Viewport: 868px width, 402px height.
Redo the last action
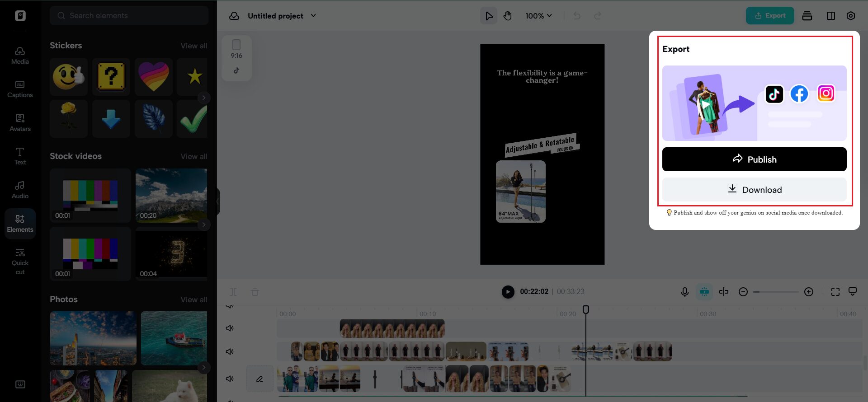[x=598, y=16]
